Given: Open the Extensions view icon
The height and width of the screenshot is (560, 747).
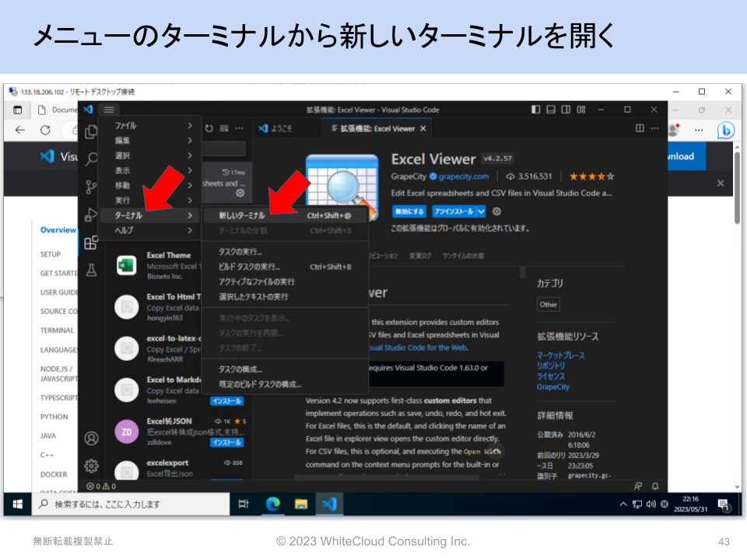Looking at the screenshot, I should tap(91, 243).
